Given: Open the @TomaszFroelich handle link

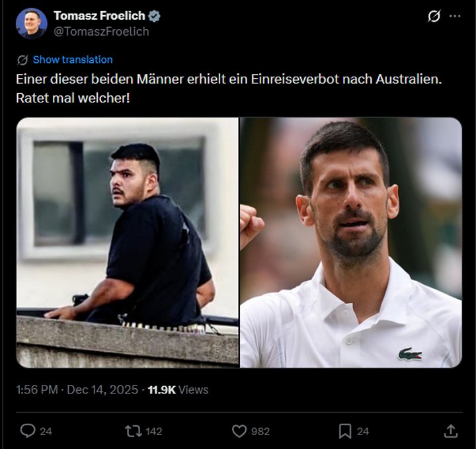Looking at the screenshot, I should click(101, 32).
